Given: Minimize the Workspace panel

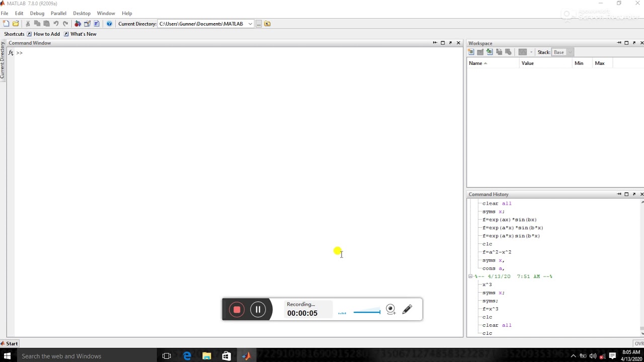Looking at the screenshot, I should coord(619,43).
